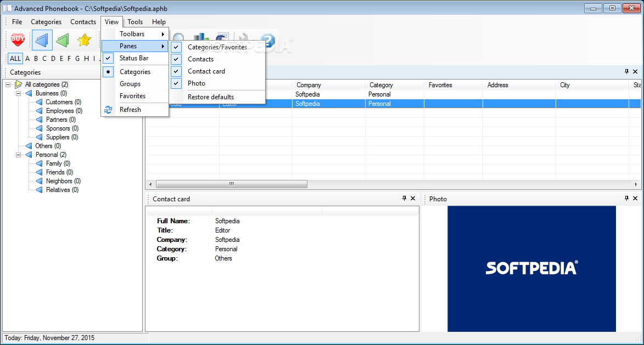
Task: Click the City column header
Action: (592, 85)
